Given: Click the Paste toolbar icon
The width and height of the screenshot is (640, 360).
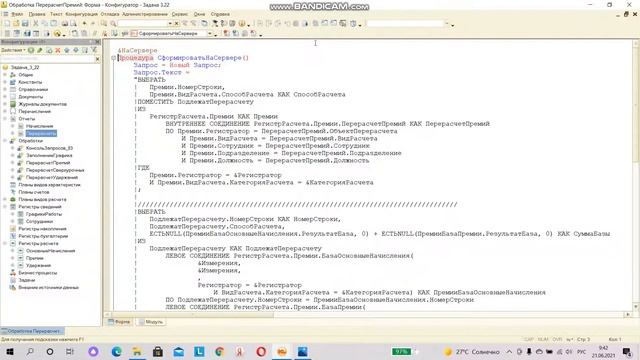Looking at the screenshot, I should 53,24.
